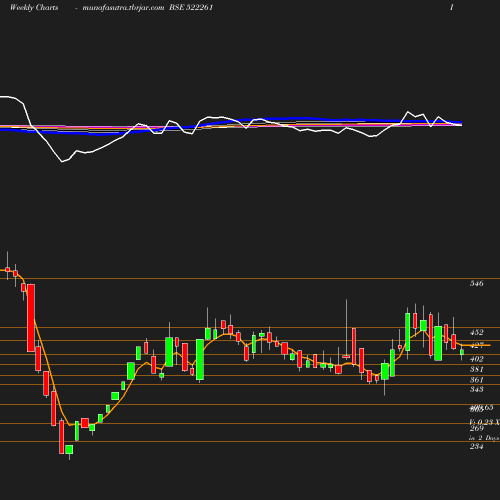Click the "V: 0.23 X" volume text
Screen dimensions: 500x500
click(x=484, y=422)
